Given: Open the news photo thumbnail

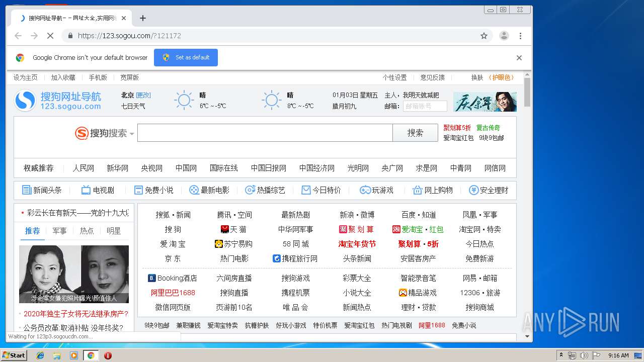Looking at the screenshot, I should 74,274.
